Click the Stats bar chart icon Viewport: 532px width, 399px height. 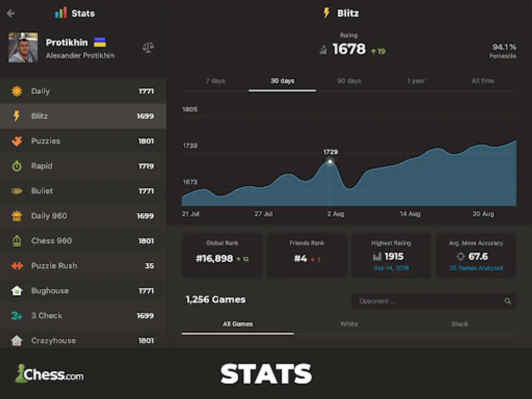click(61, 13)
